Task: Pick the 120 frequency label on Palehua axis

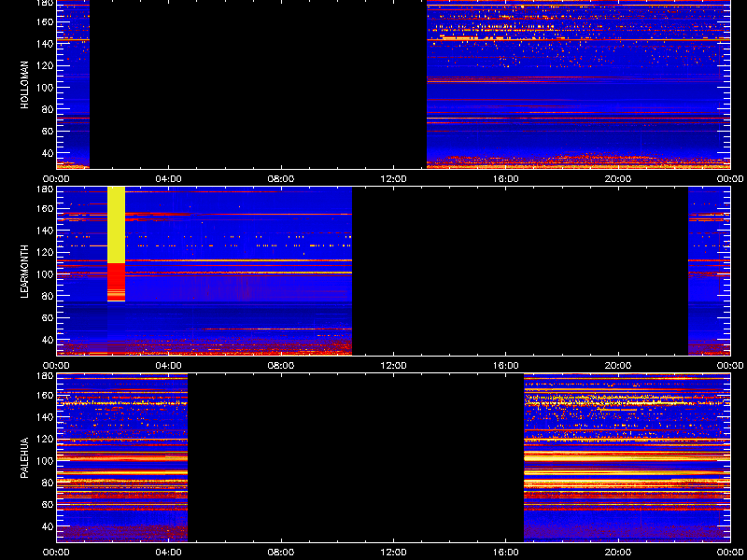Action: click(46, 439)
